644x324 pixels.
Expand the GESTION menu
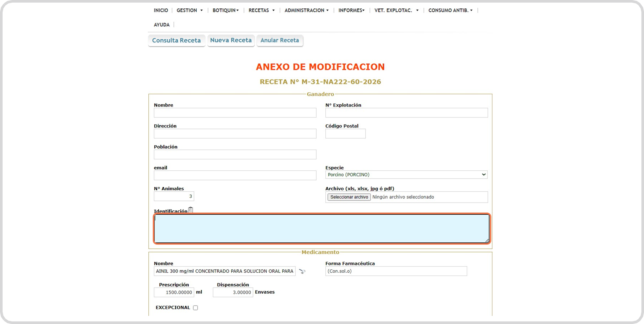189,10
